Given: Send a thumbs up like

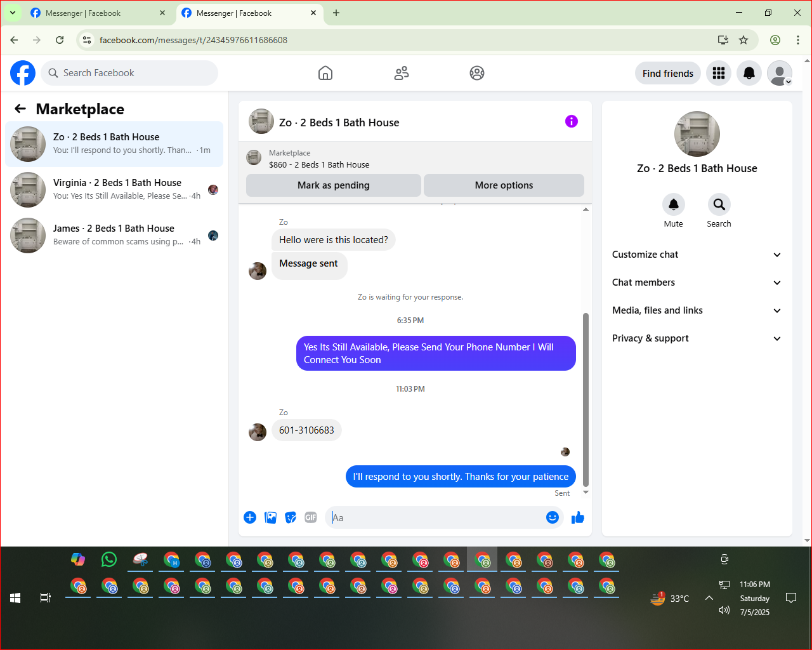Looking at the screenshot, I should point(577,517).
